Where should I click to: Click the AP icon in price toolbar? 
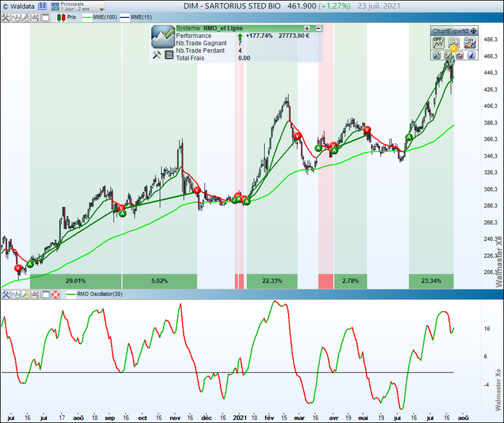pos(35,18)
